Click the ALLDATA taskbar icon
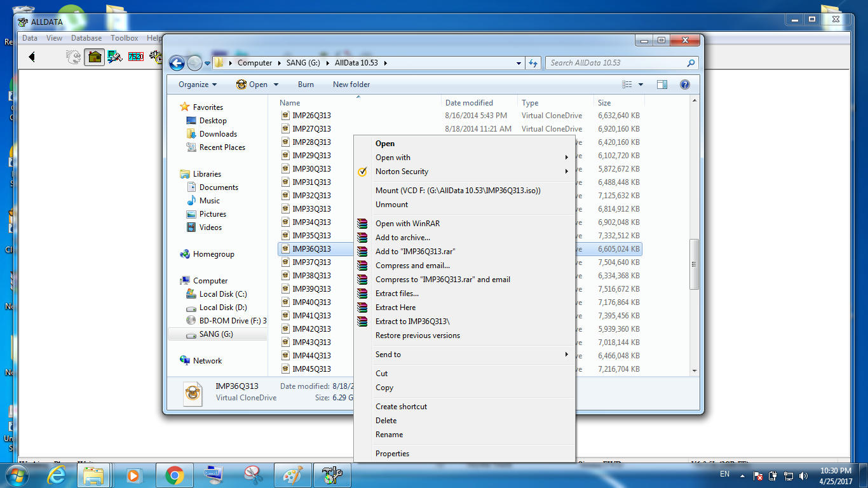Image resolution: width=868 pixels, height=488 pixels. coord(332,475)
